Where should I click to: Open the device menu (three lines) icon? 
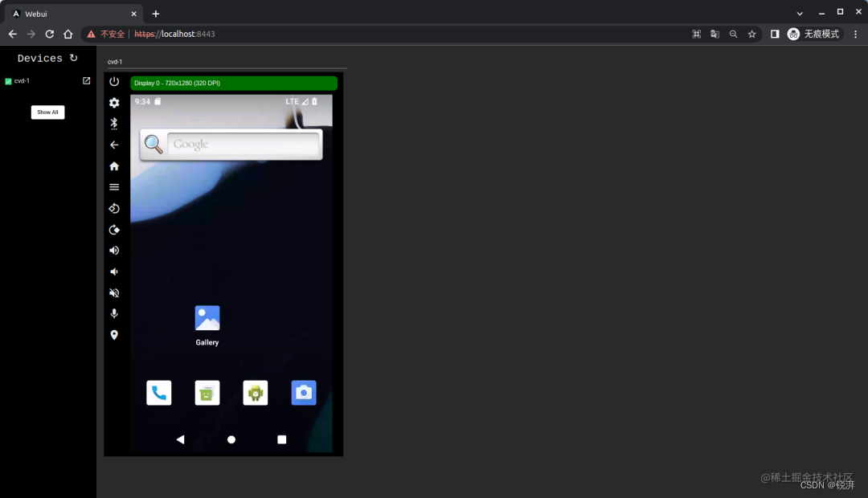click(114, 187)
